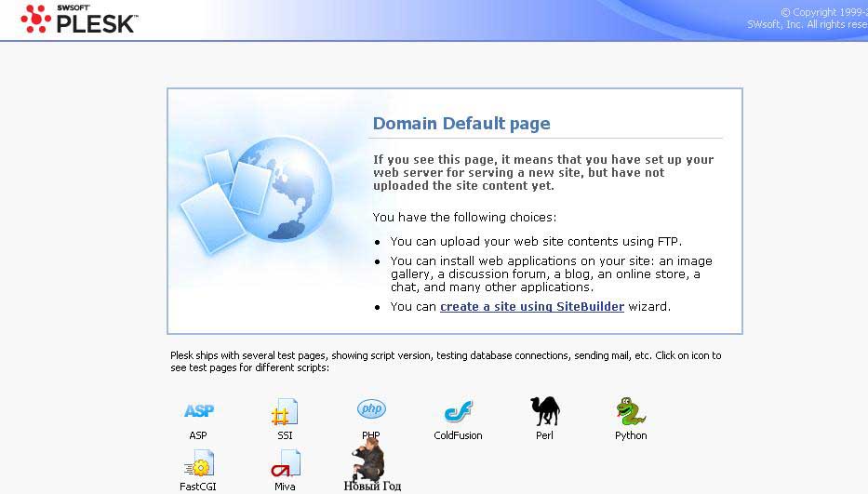Click the FastCGI text label
868x494 pixels.
coord(197,487)
